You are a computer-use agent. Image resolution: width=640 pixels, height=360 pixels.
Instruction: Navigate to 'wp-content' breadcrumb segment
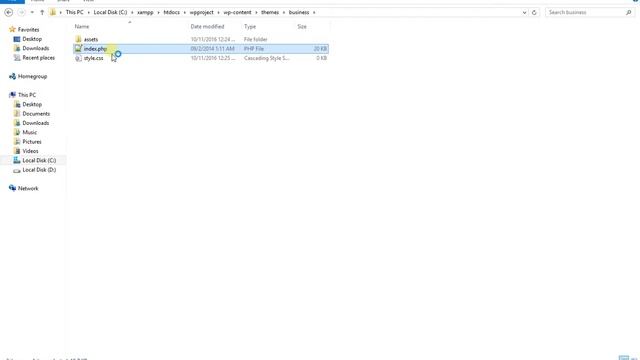(237, 12)
